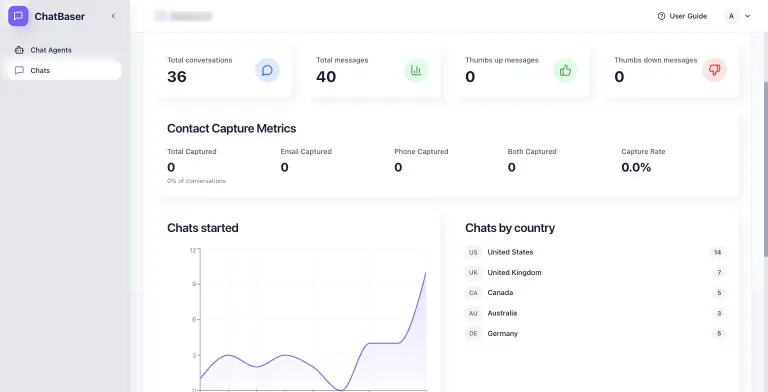Click the peak of the chats line chart
This screenshot has width=768, height=392.
(426, 273)
